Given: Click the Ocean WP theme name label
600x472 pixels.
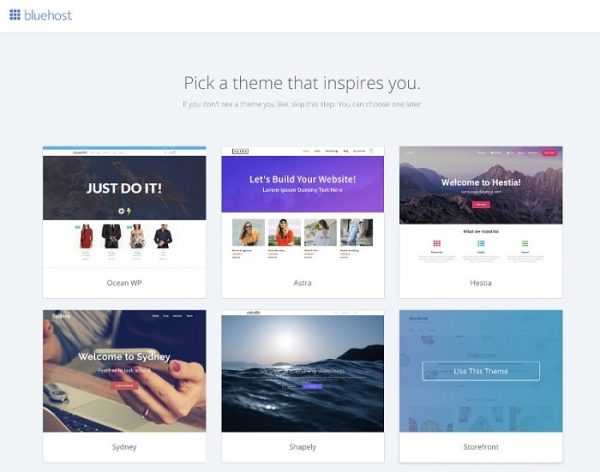Looking at the screenshot, I should pos(124,283).
